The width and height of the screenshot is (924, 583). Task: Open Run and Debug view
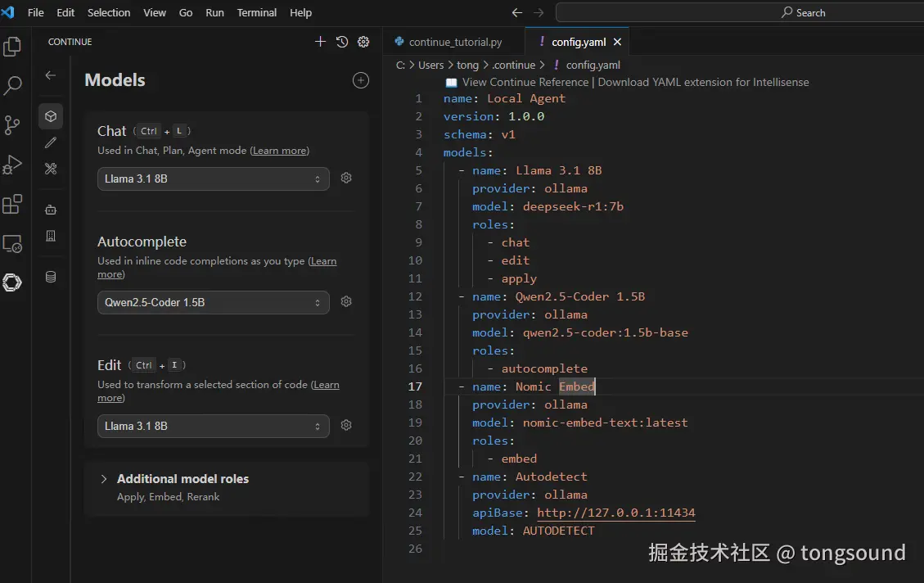(12, 165)
